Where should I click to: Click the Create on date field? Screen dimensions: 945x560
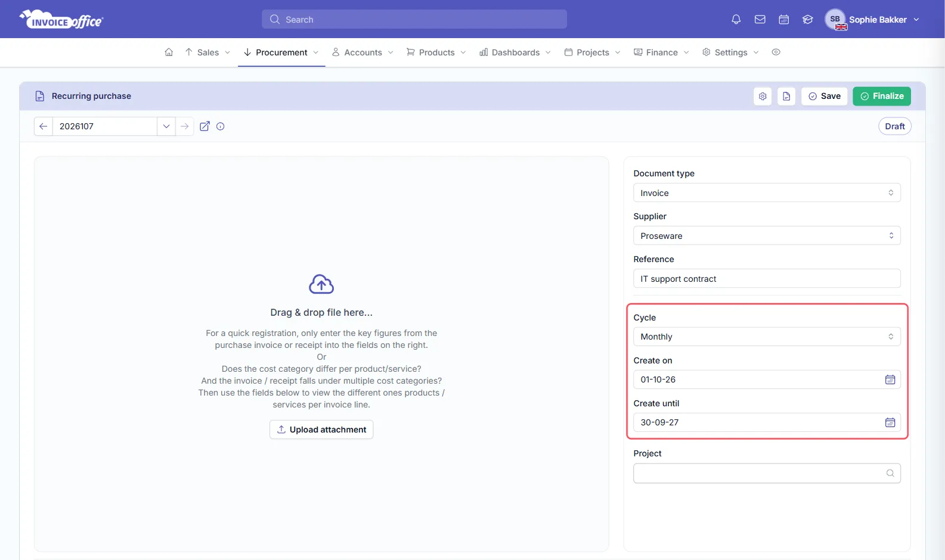(767, 379)
